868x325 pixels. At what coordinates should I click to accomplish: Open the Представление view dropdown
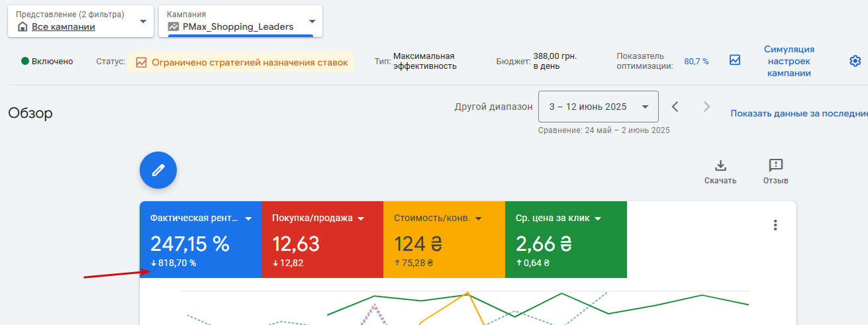[81, 21]
